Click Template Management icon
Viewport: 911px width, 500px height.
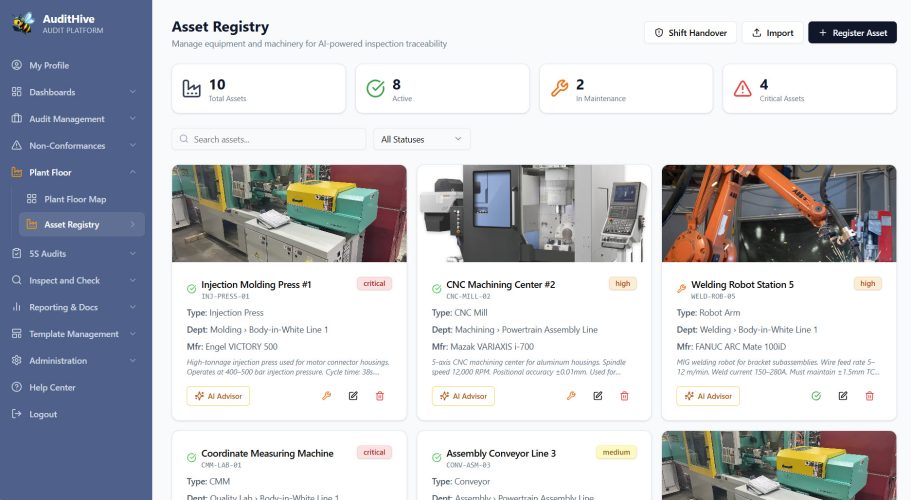click(x=17, y=333)
